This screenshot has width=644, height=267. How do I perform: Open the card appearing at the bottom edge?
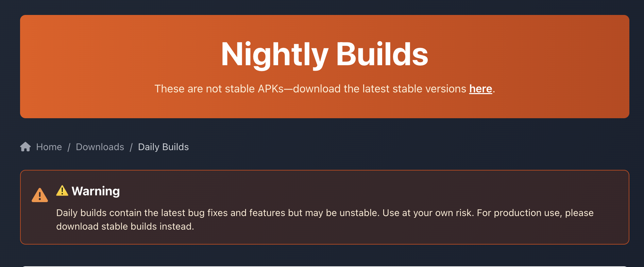[324, 265]
